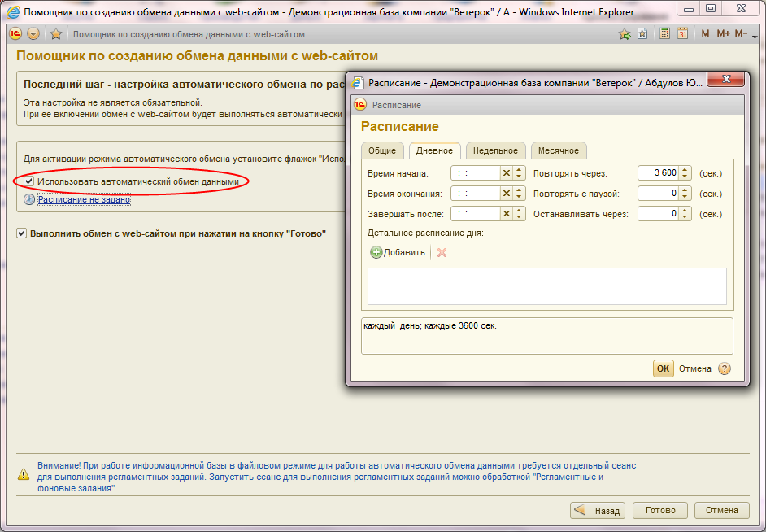Confirm the schedule with the OK button

(663, 368)
